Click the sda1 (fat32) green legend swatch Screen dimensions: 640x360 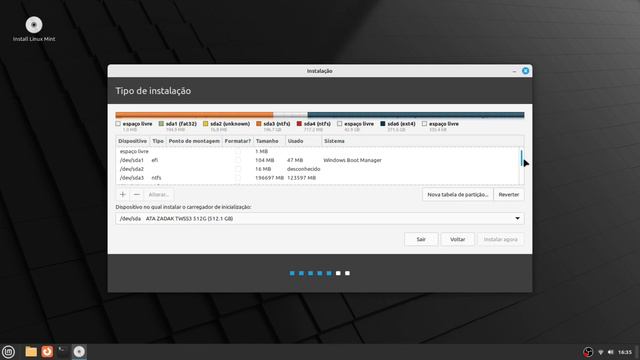pos(161,124)
